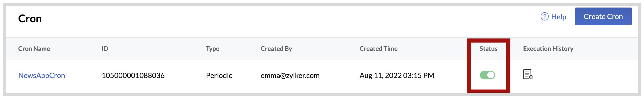Open the NewsAppCron cron link
The width and height of the screenshot is (644, 99).
[x=42, y=75]
